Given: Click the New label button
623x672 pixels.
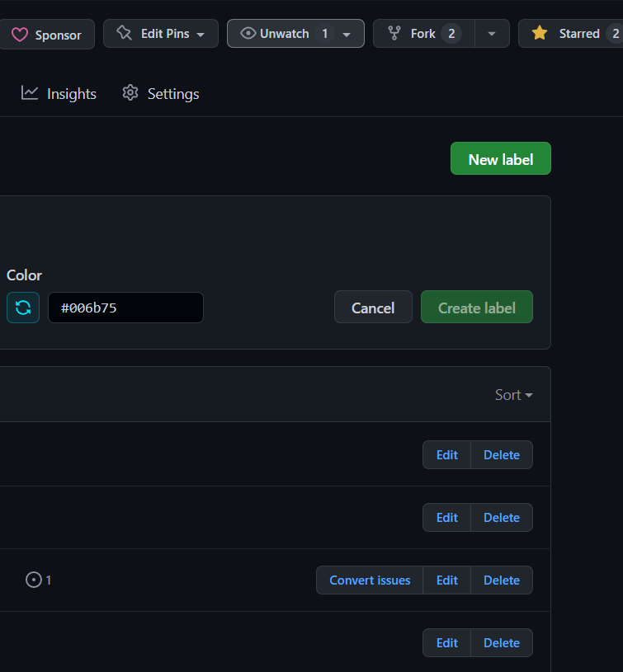Looking at the screenshot, I should pyautogui.click(x=500, y=158).
